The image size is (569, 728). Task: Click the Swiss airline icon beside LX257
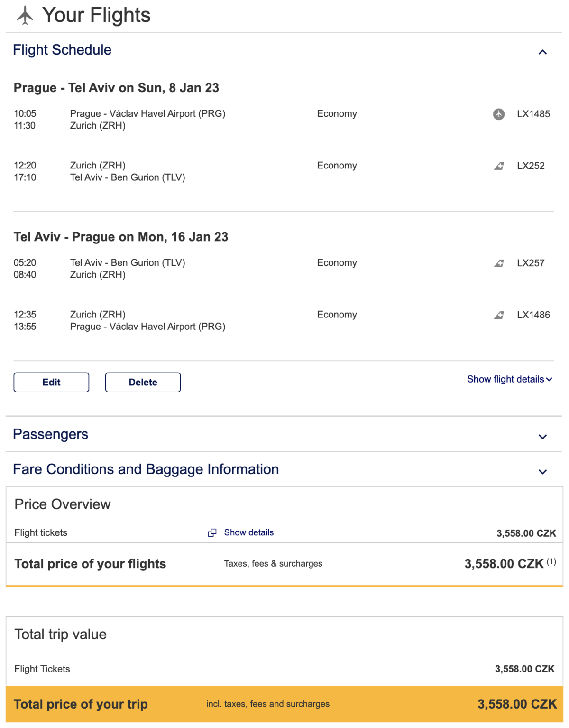(x=499, y=263)
